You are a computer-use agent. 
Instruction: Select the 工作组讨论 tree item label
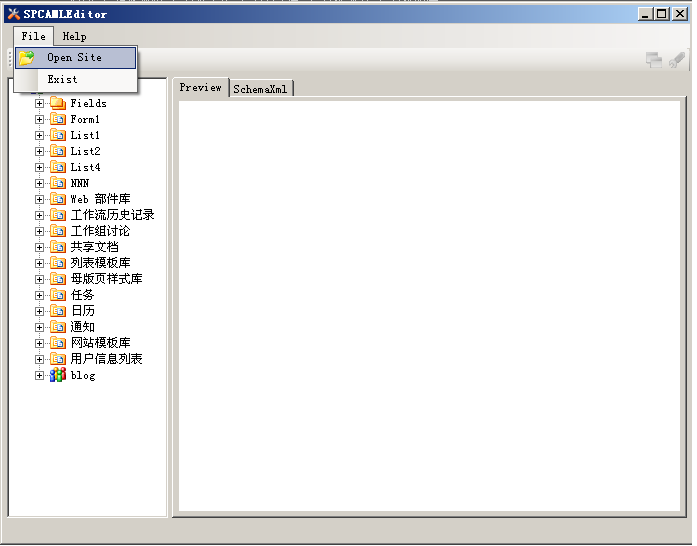point(100,231)
